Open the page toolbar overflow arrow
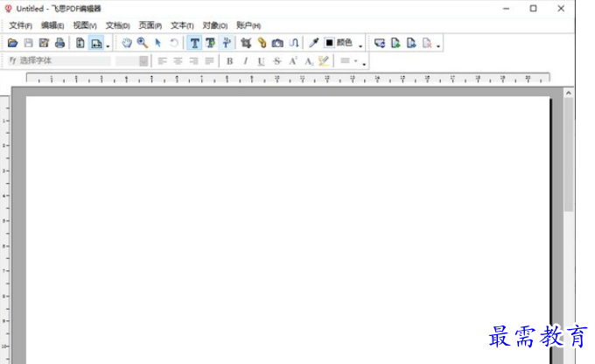Screen dimensions: 595x364 (x=438, y=46)
